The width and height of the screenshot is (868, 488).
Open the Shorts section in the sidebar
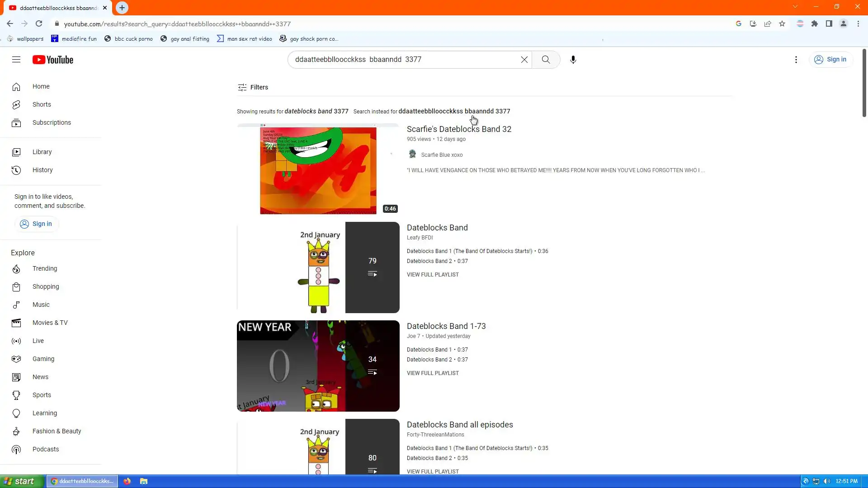(x=42, y=104)
